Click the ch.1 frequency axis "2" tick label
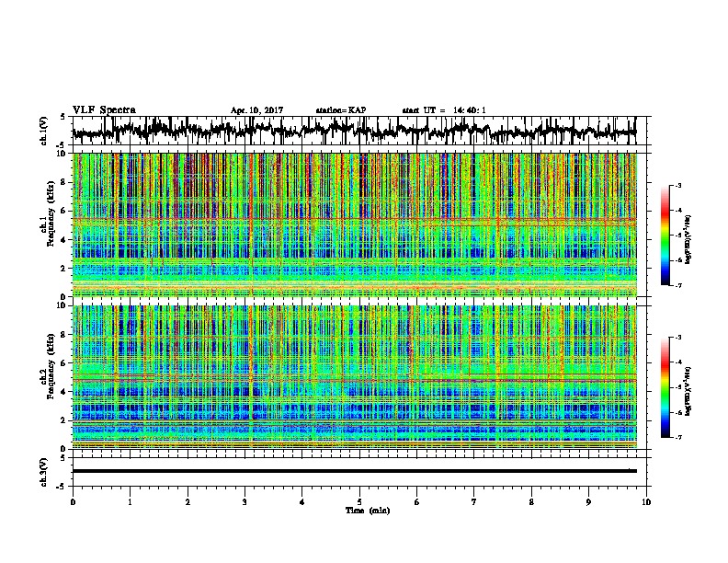Screen dimensions: 728x563 (64, 269)
